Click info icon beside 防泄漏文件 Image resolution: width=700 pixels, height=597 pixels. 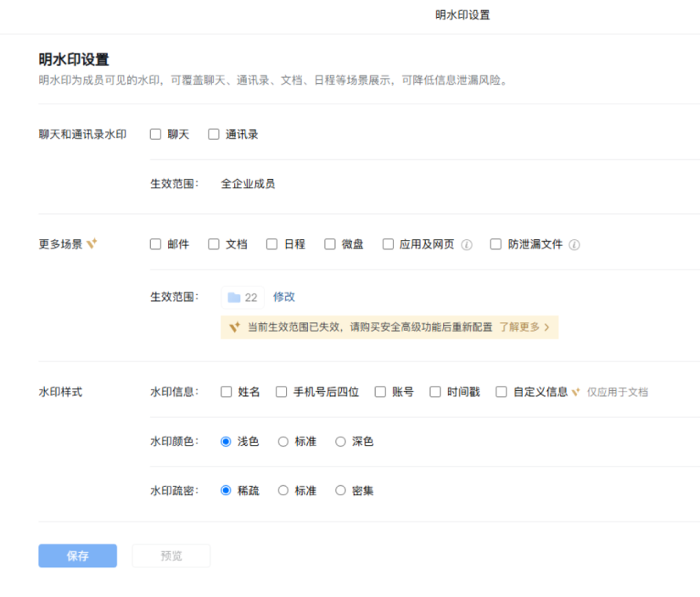pos(574,244)
